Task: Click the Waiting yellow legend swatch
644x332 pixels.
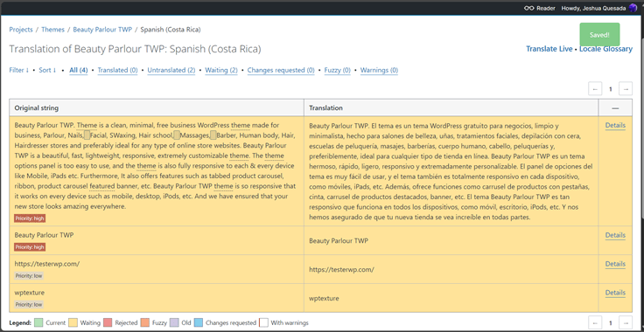Action: pyautogui.click(x=73, y=322)
